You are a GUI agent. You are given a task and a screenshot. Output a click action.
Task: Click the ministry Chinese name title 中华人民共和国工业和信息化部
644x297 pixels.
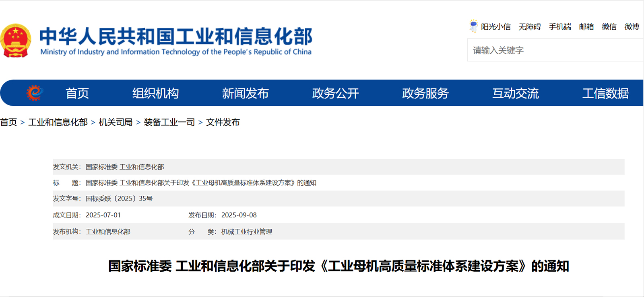click(x=175, y=36)
